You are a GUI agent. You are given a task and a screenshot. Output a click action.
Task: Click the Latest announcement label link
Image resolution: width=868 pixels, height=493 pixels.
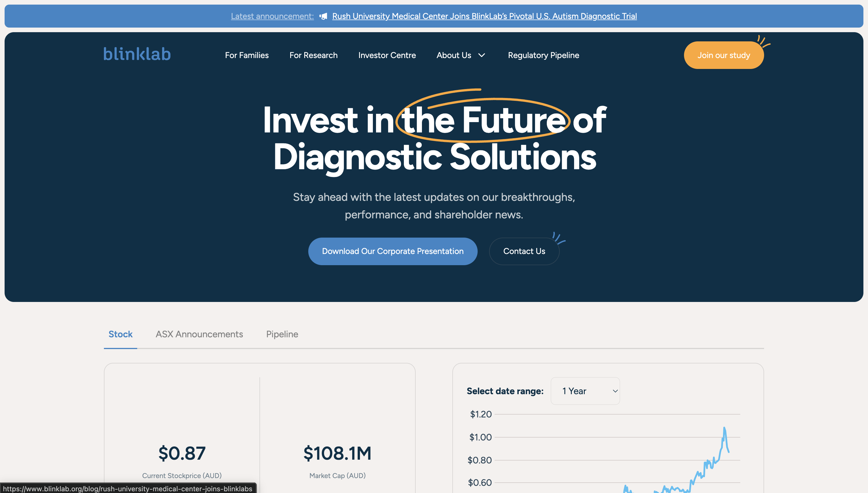click(272, 16)
